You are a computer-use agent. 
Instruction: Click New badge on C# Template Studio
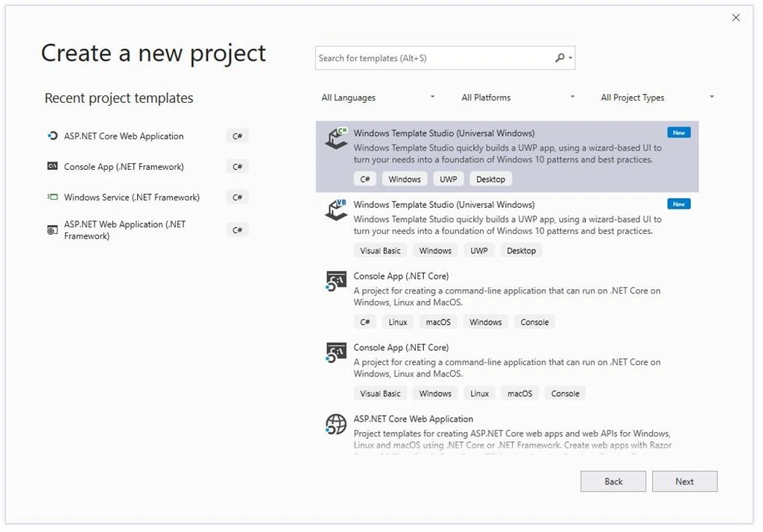pos(679,133)
